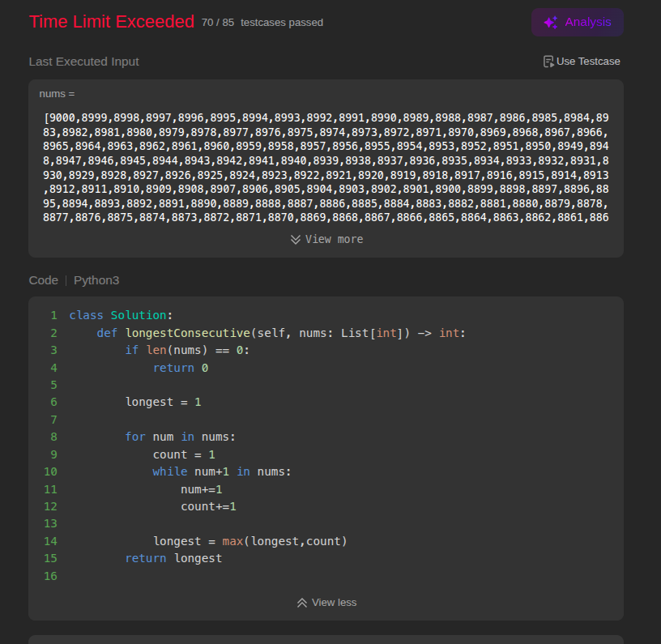
Task: Click line 'longest = 1'
Action: click(163, 402)
